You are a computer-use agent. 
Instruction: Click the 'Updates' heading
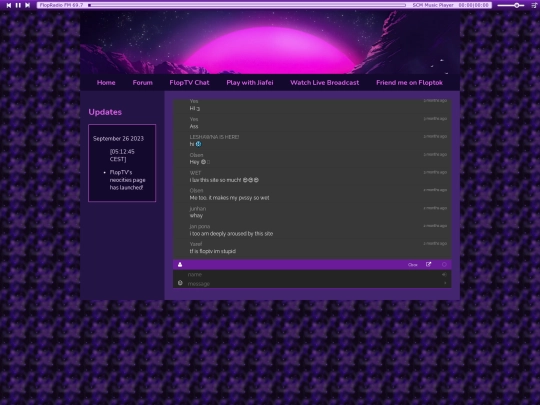click(x=105, y=112)
